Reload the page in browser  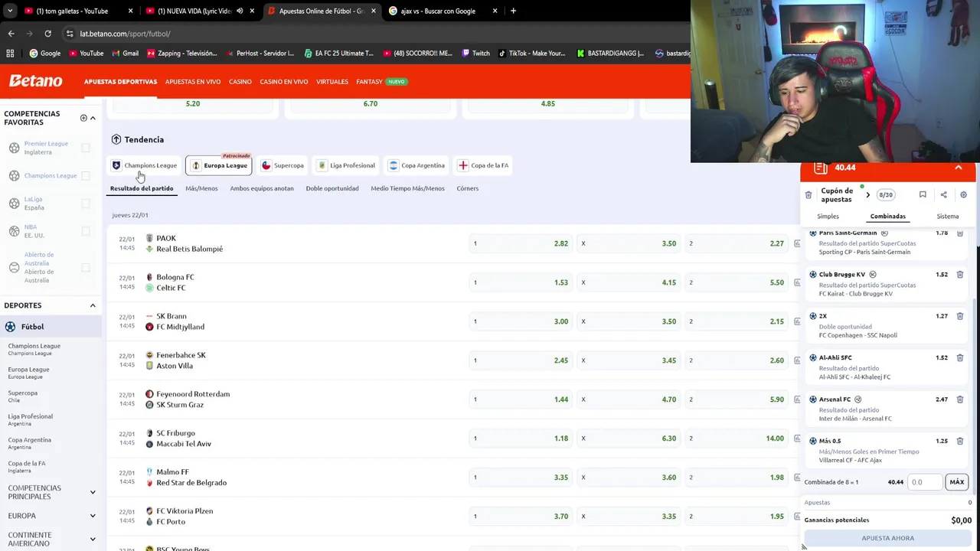(47, 34)
